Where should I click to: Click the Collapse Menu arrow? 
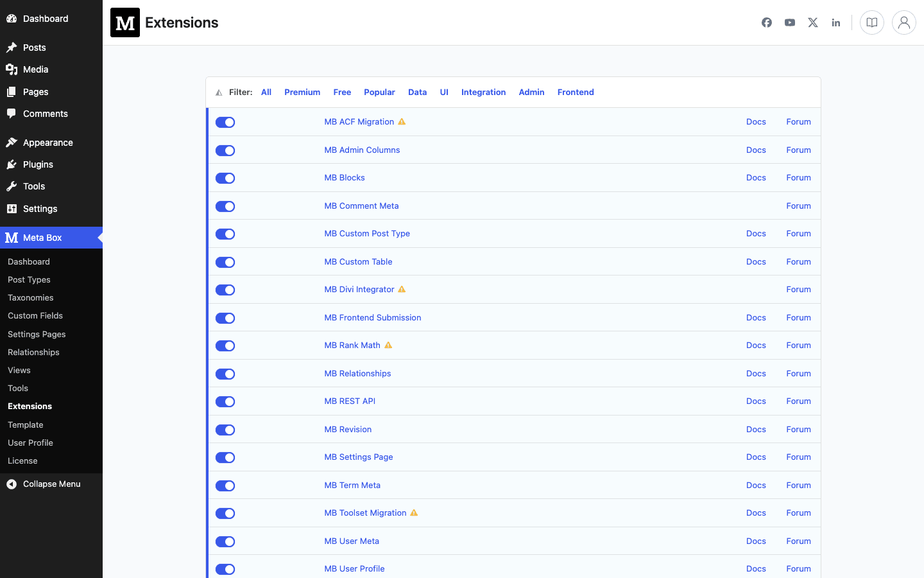12,484
